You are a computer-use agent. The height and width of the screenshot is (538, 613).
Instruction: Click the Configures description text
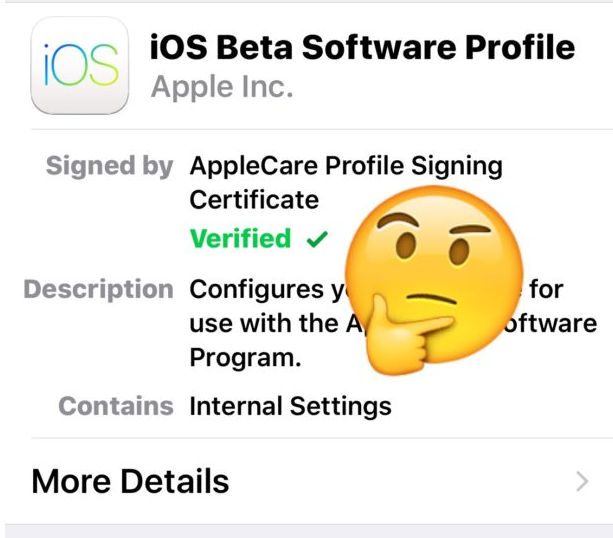(393, 324)
